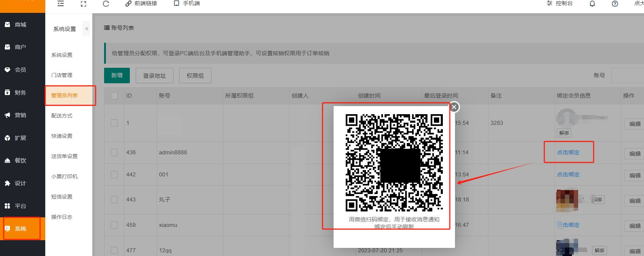Click the green 新增 button
644x256 pixels.
pos(117,76)
